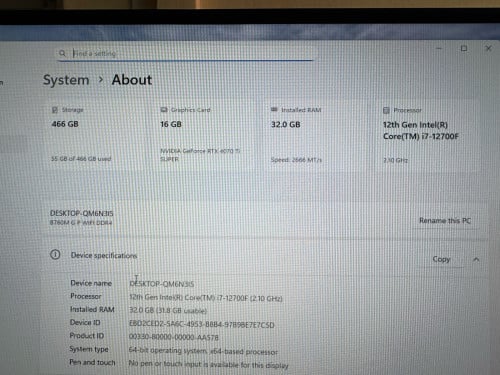
Task: Click the Device specifications heading
Action: (104, 256)
